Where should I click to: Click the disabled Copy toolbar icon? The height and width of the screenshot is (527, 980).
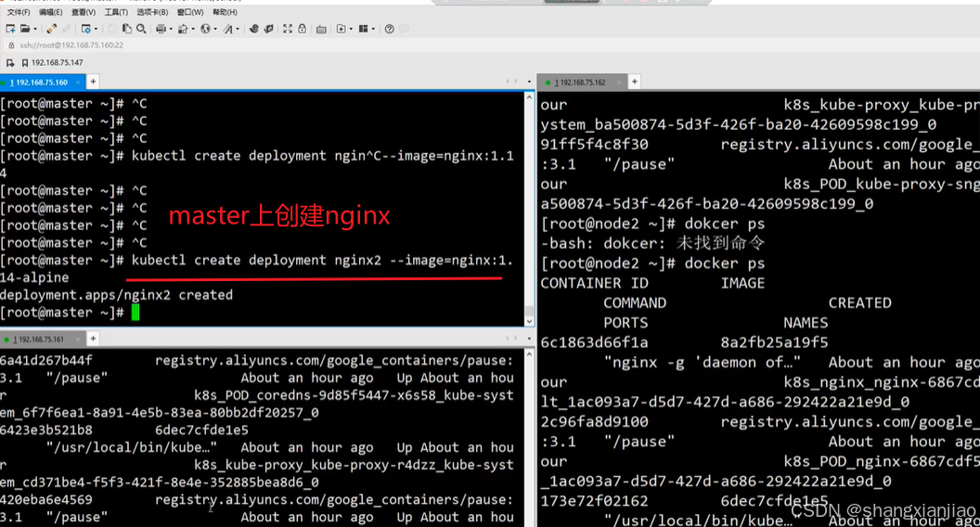[x=112, y=29]
